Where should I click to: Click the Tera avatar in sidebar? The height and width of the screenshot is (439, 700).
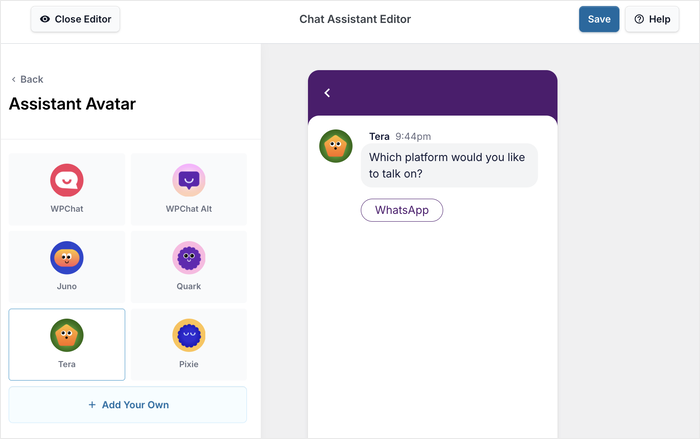[x=67, y=335]
